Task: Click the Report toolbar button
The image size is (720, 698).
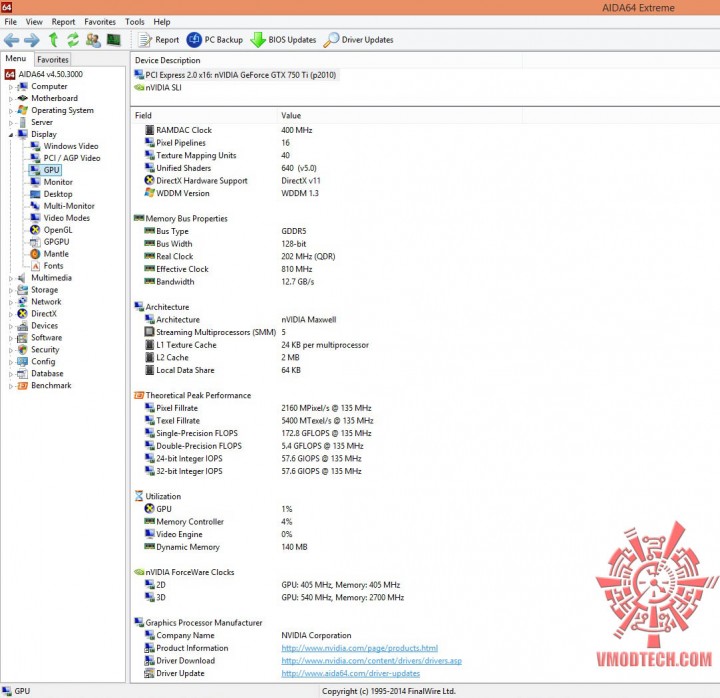Action: (158, 40)
